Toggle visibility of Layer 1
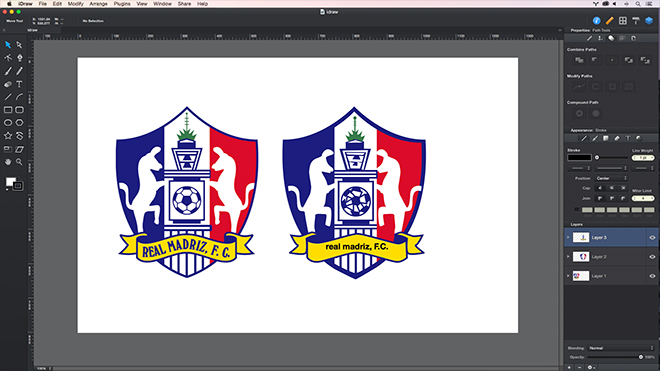Screen dimensions: 660x371 point(652,276)
